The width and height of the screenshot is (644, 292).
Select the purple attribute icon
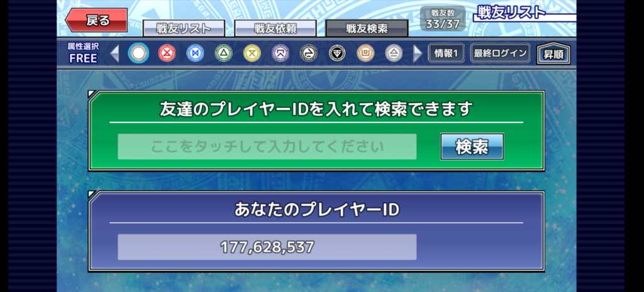[280, 53]
